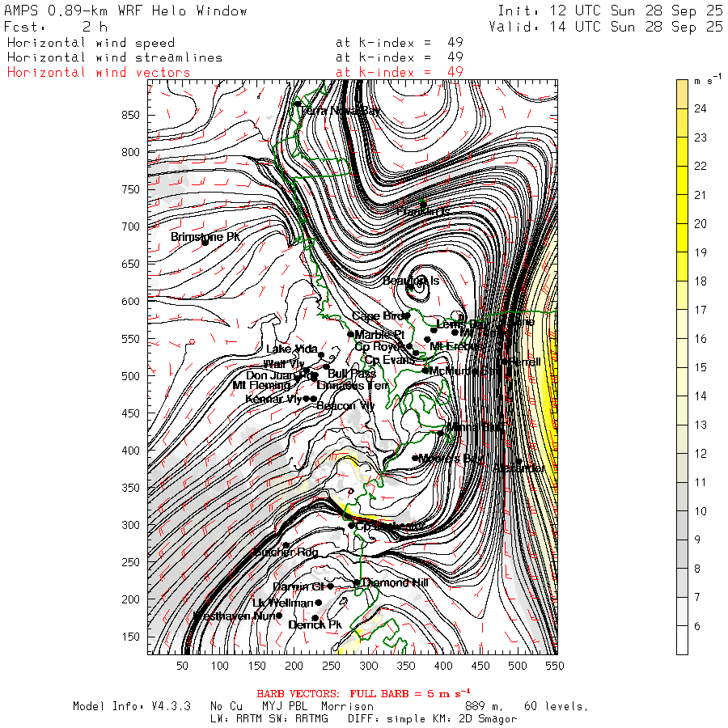Image resolution: width=728 pixels, height=728 pixels.
Task: Click the x-axis tick label '50'
Action: click(183, 666)
